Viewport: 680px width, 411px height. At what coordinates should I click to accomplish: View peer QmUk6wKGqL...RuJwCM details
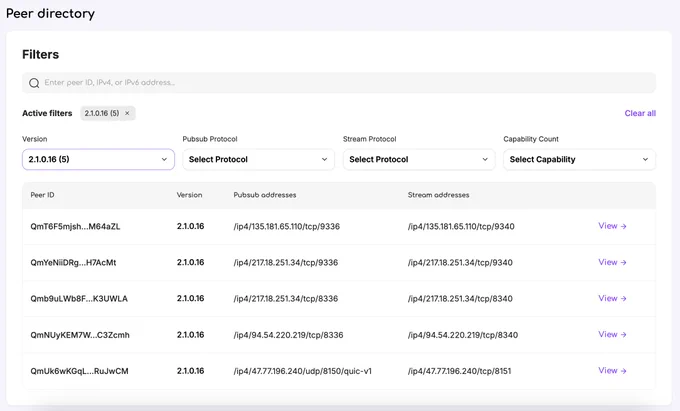612,371
